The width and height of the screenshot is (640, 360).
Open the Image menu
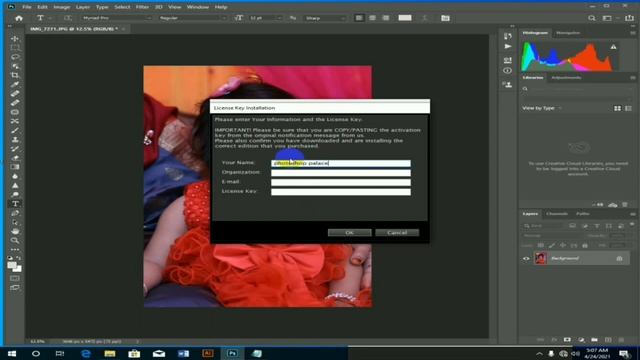[62, 7]
